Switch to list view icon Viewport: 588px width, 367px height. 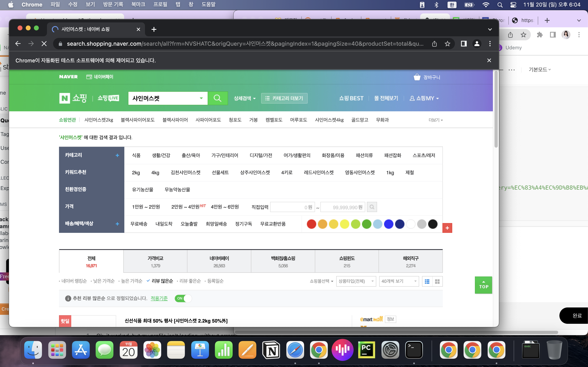point(427,281)
